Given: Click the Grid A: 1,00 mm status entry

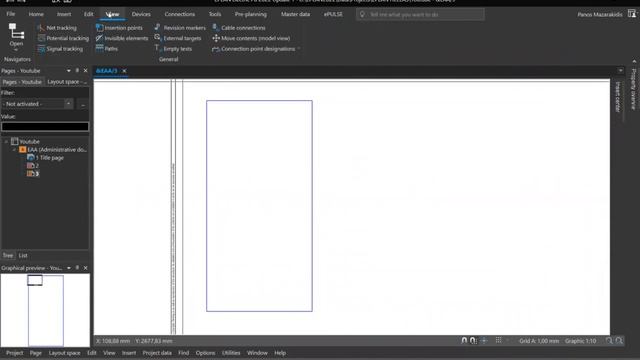Looking at the screenshot, I should [539, 341].
